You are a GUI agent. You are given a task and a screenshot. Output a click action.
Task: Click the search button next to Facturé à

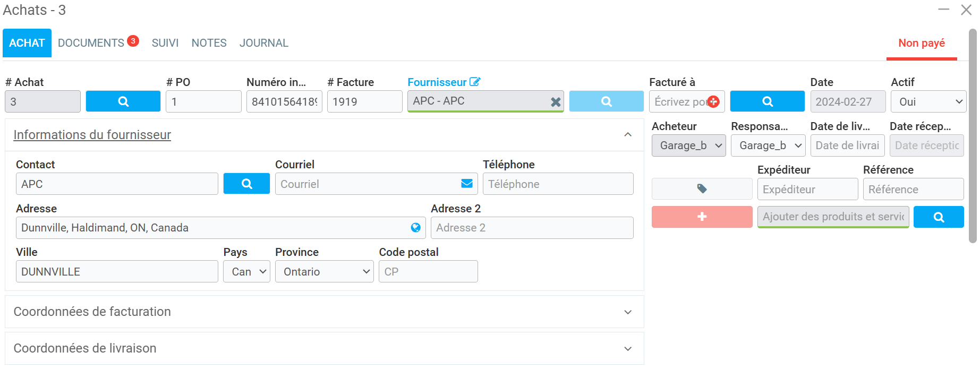point(767,101)
